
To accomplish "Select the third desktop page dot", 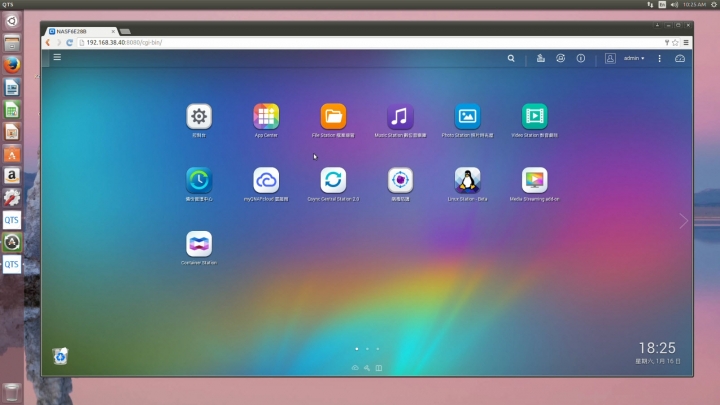I will (378, 349).
